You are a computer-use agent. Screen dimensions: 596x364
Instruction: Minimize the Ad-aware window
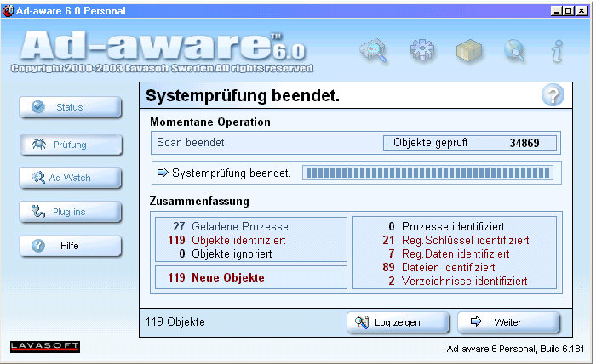(556, 11)
